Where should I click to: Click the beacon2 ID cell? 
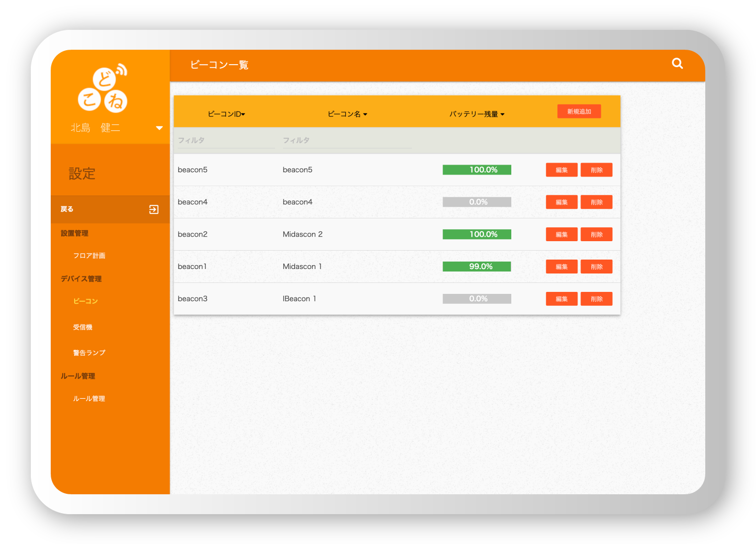point(192,234)
